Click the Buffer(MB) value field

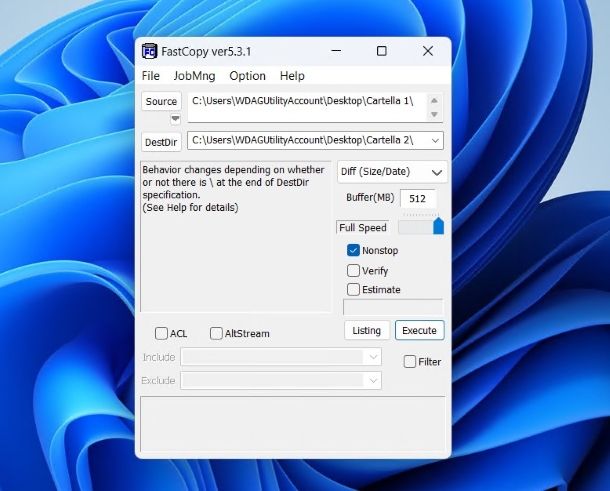pos(418,199)
